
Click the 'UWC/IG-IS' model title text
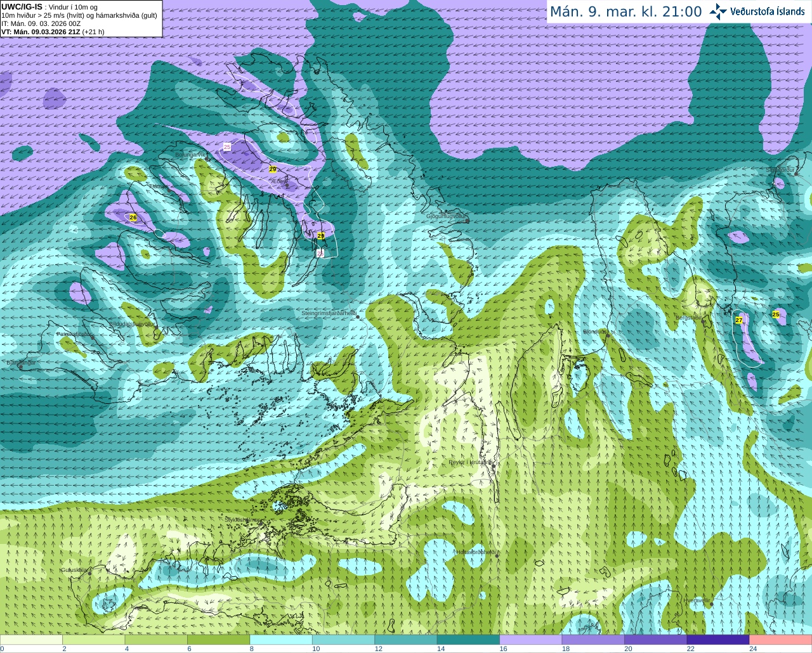pos(22,6)
